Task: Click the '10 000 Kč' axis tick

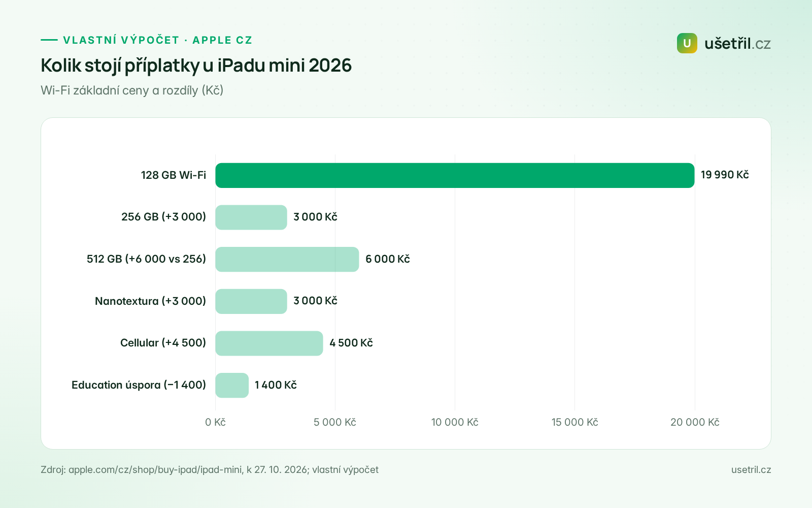Action: (x=455, y=422)
